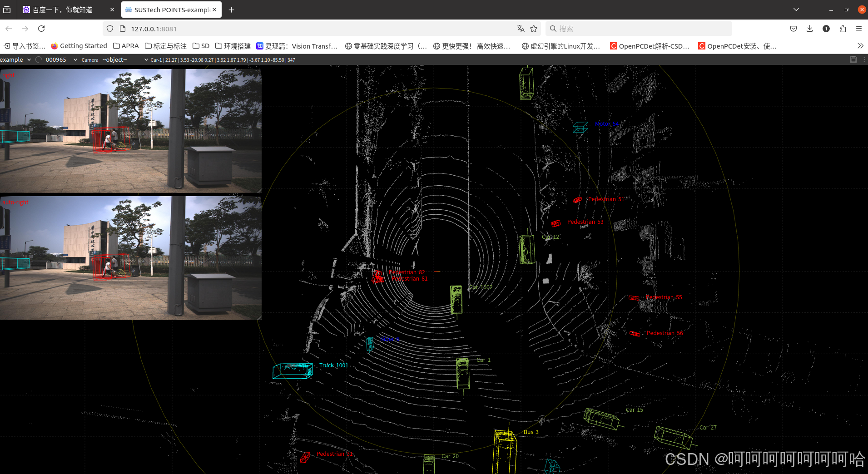
Task: Open the recent browsing tab icon
Action: point(7,10)
